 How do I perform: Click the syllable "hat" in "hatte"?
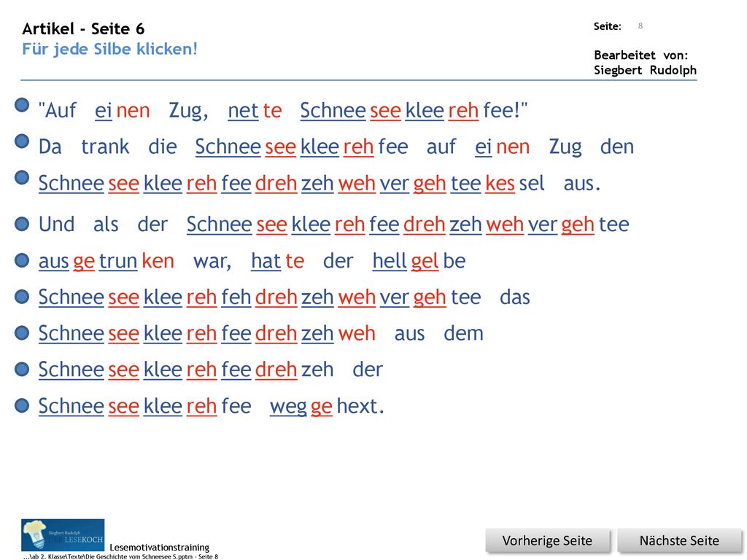click(x=266, y=261)
